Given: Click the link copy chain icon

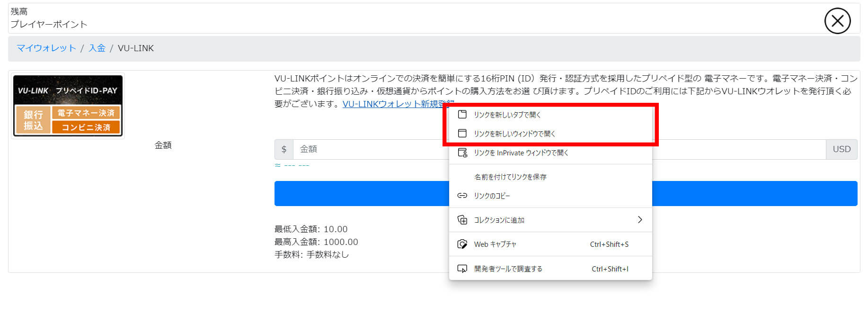Looking at the screenshot, I should pyautogui.click(x=462, y=196).
